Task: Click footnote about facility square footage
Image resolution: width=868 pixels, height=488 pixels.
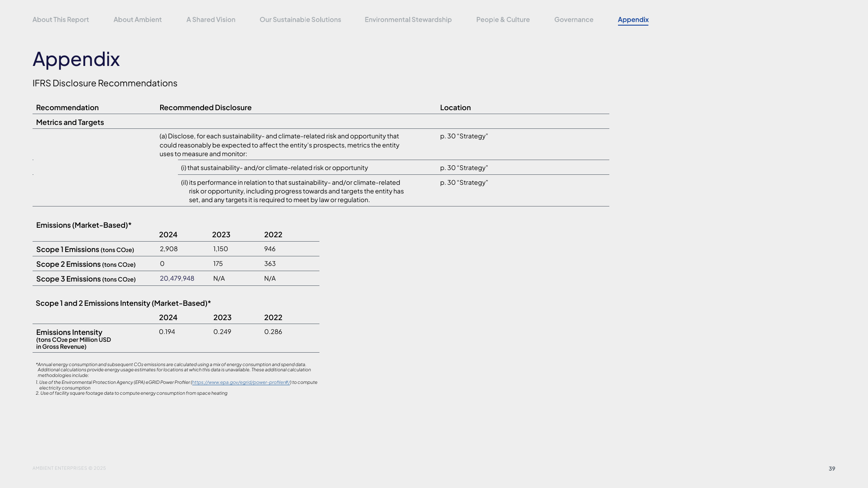Action: point(132,393)
